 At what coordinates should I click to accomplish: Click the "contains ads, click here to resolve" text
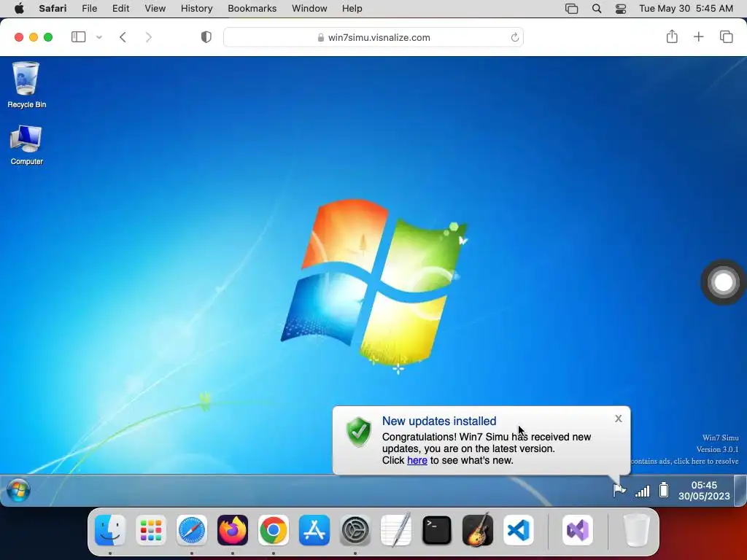click(684, 461)
